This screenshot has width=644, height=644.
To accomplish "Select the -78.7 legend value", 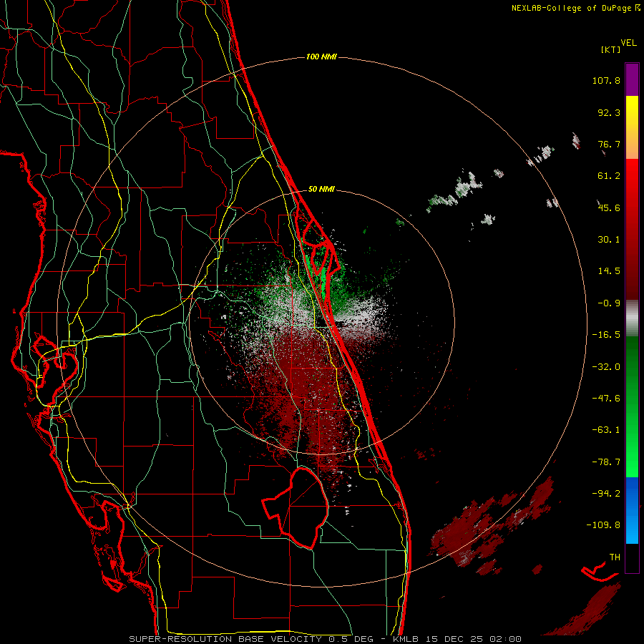I will click(606, 462).
